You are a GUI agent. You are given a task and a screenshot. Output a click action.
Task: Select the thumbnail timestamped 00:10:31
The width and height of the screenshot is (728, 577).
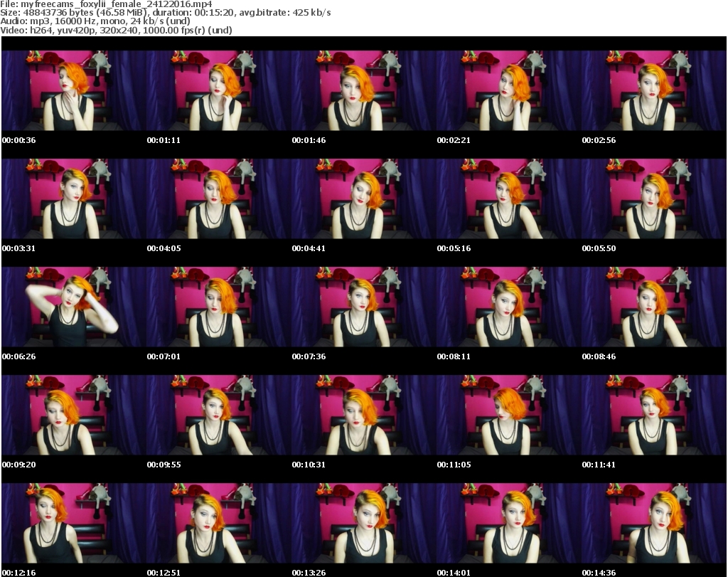(363, 415)
